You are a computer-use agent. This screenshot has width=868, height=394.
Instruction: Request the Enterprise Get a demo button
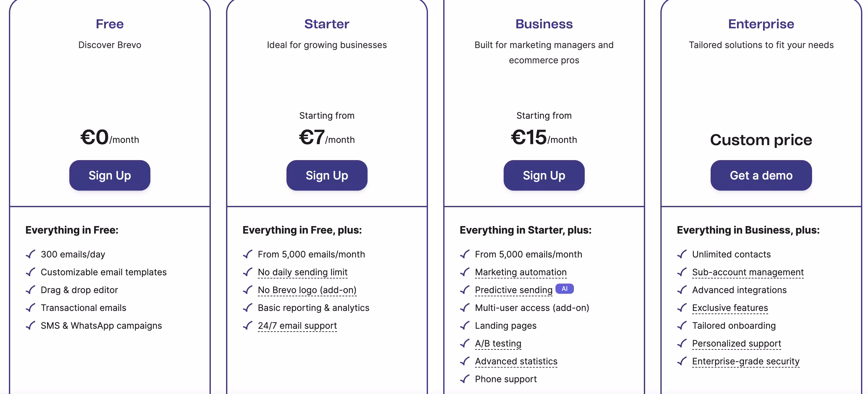(x=761, y=175)
